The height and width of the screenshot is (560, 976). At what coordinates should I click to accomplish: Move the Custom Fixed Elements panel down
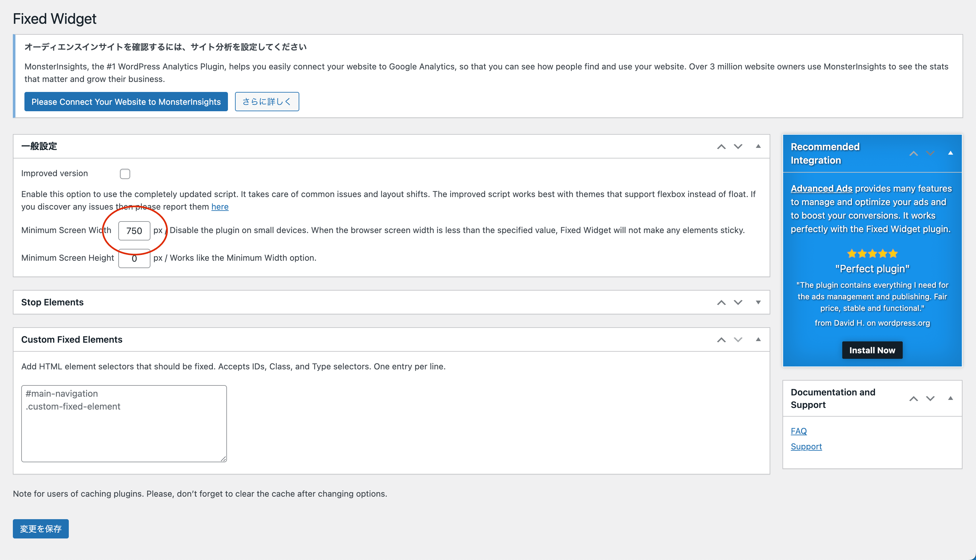(x=738, y=339)
